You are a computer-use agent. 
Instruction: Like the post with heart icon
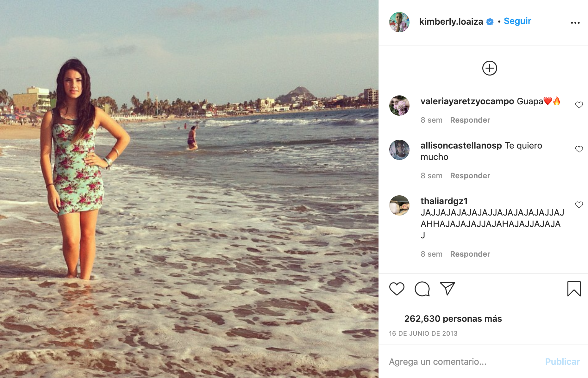[x=397, y=289]
